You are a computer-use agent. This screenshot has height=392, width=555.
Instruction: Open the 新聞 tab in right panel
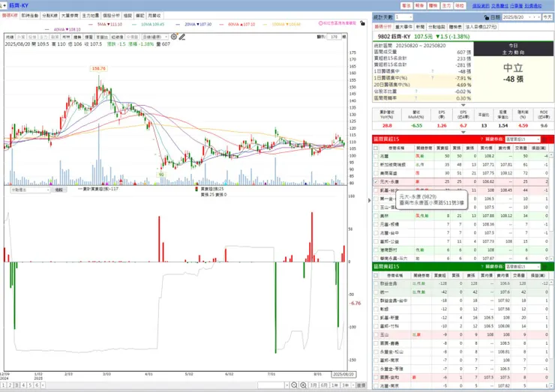click(x=420, y=27)
